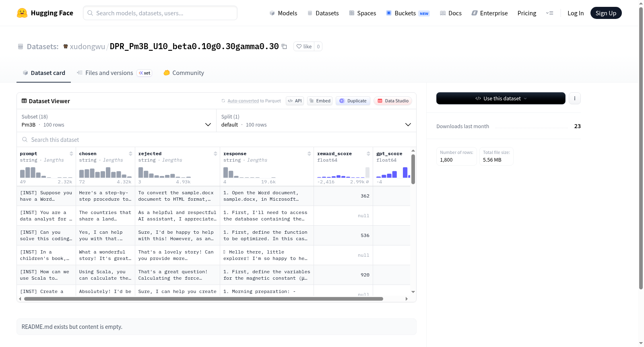
Task: Click the table's scroll-left arrow
Action: coord(20,299)
